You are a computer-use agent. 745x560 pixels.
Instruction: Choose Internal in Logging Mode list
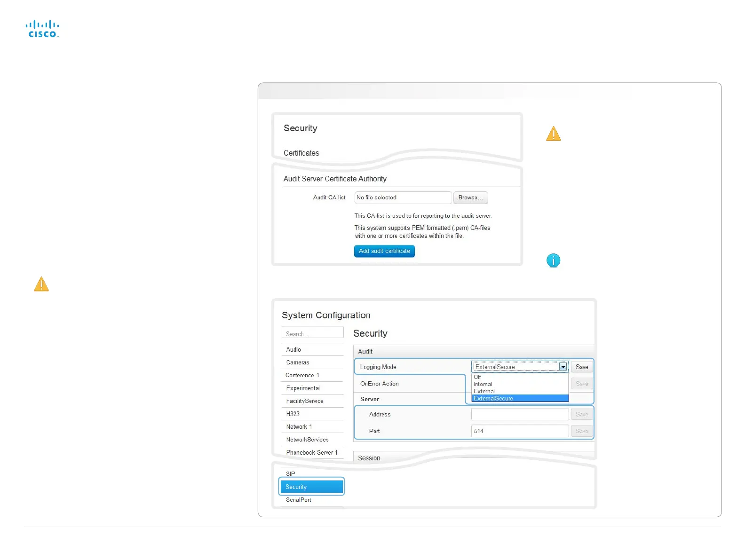(x=520, y=384)
